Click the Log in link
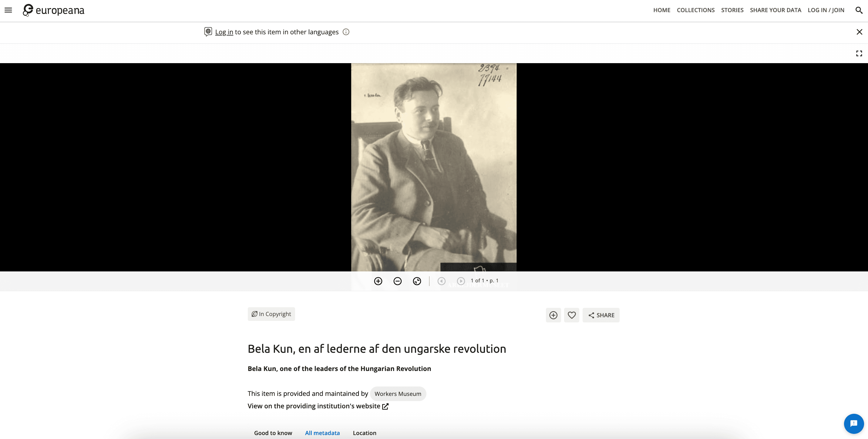The image size is (868, 439). click(x=224, y=32)
